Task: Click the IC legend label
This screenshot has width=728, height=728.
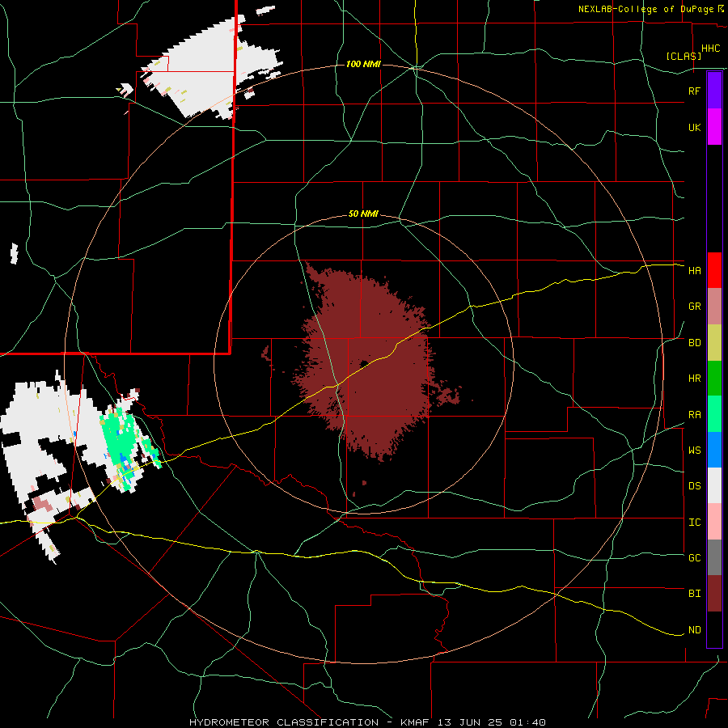Action: [694, 523]
